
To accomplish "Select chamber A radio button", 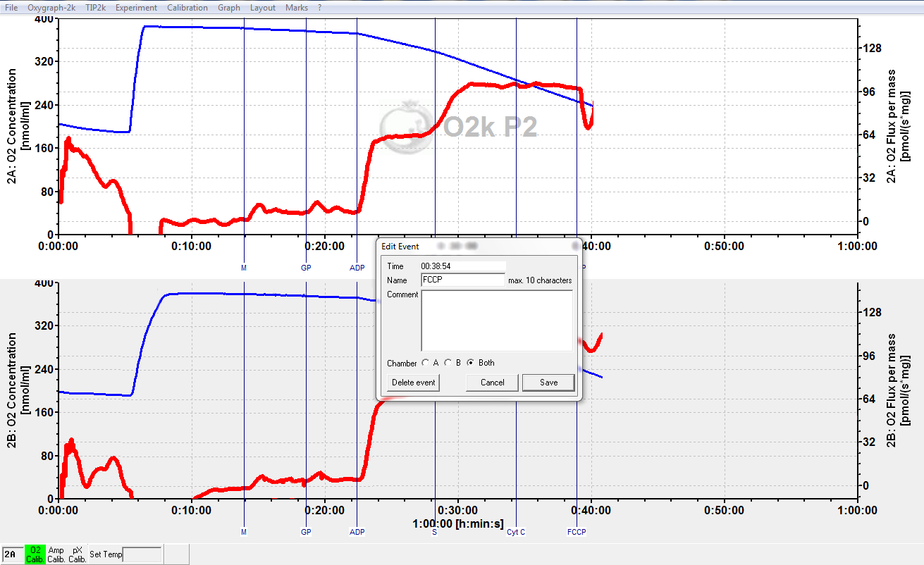I will point(425,363).
